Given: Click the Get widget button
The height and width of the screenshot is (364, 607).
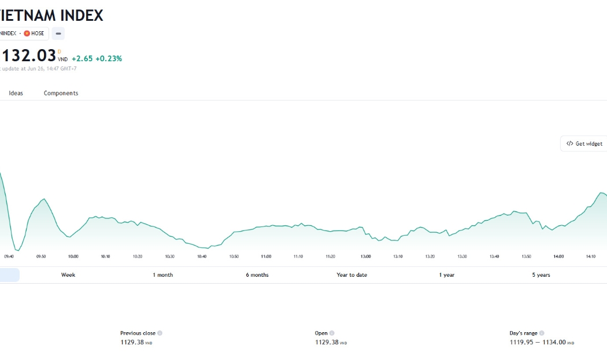Looking at the screenshot, I should (584, 143).
